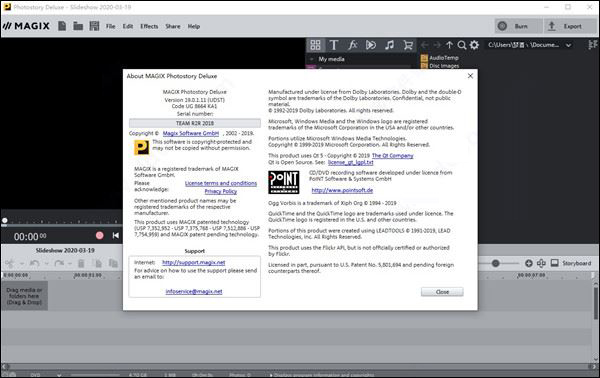Image resolution: width=600 pixels, height=378 pixels.
Task: Select the fx Effects icon
Action: 352,45
